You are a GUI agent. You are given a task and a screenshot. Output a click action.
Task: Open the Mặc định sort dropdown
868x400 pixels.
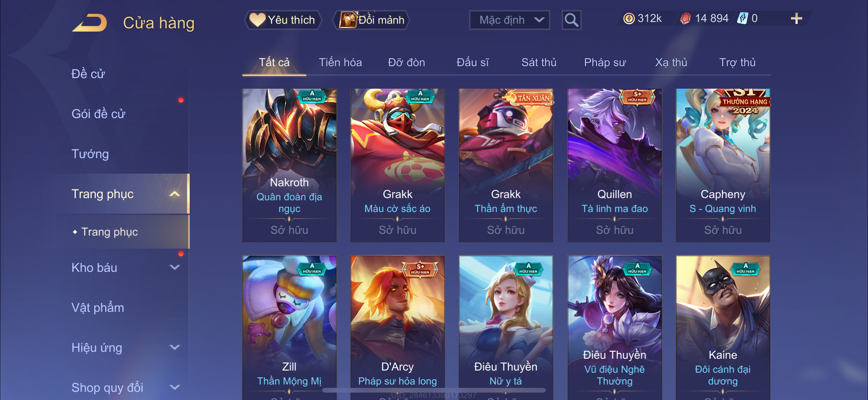click(509, 20)
